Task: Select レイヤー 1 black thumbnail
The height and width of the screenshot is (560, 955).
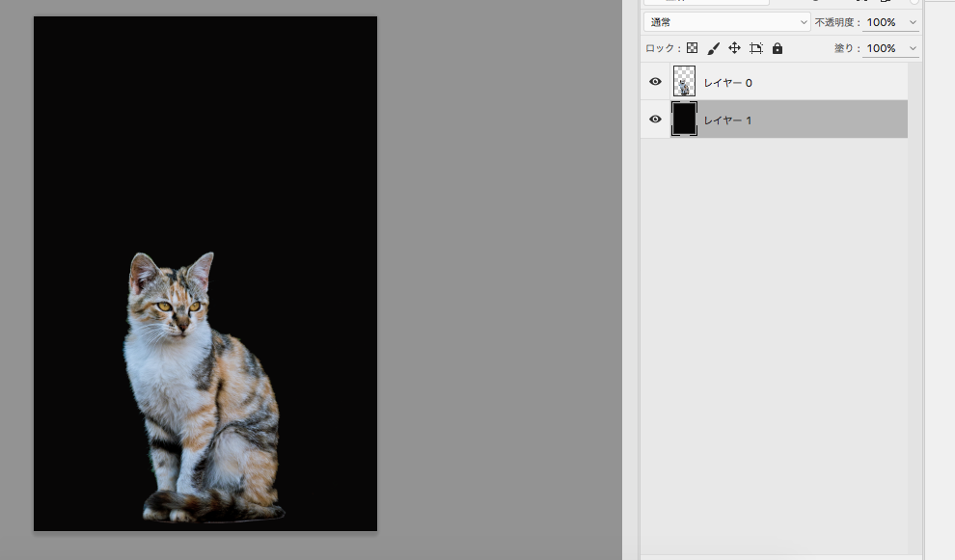Action: 684,120
